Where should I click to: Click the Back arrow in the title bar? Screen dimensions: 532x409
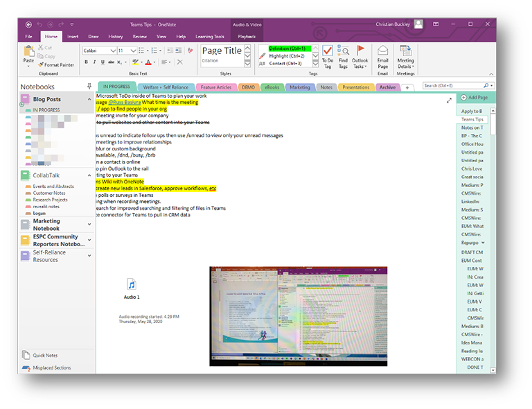pos(28,24)
